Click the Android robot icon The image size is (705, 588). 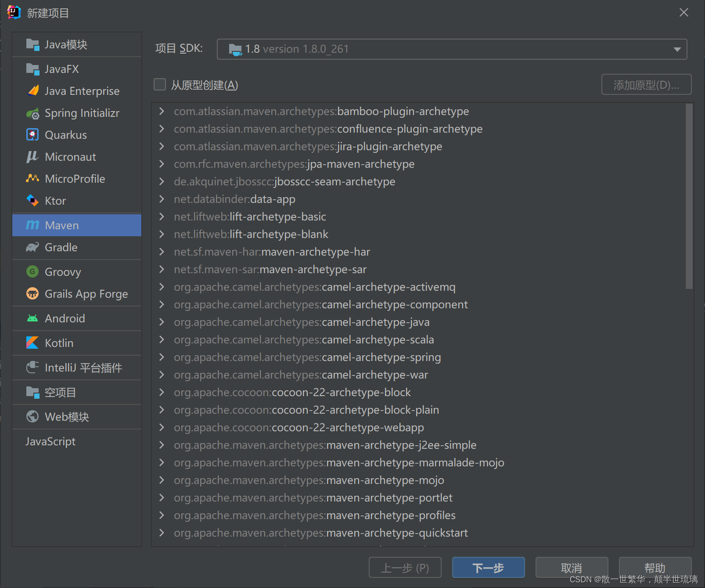point(32,318)
